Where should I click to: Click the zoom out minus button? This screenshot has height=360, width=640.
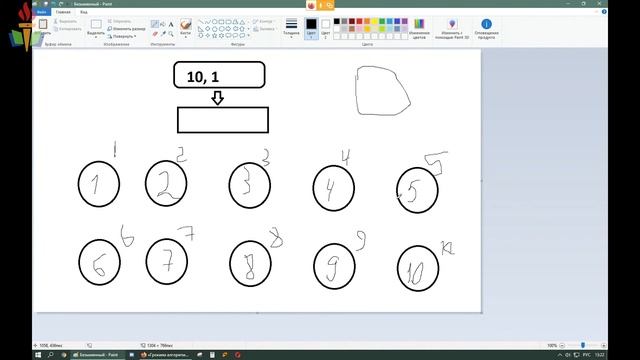tap(562, 345)
